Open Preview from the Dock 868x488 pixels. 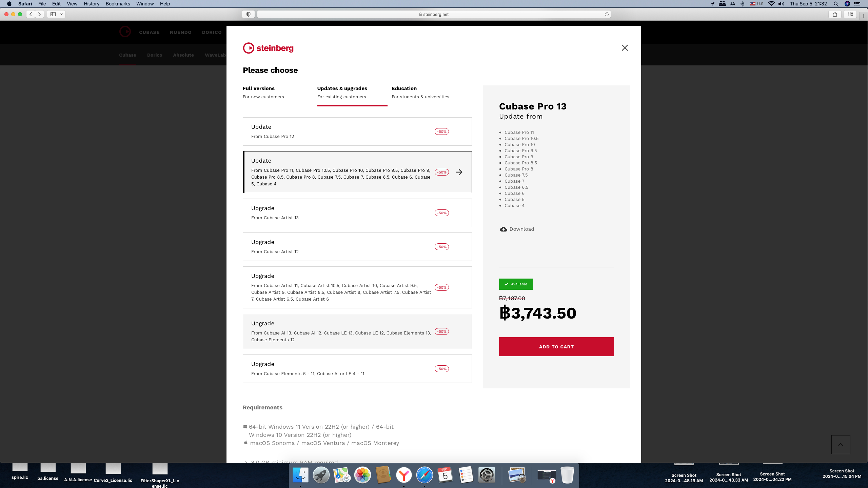[x=517, y=475]
